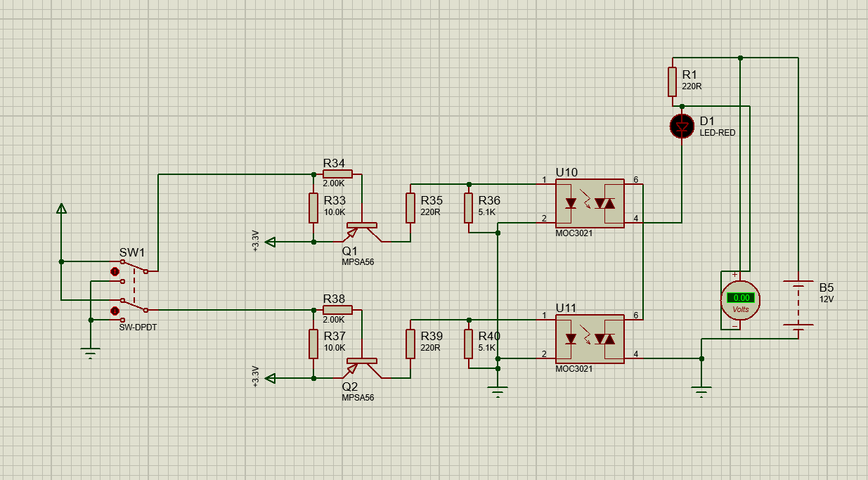Toggle the lower red actuator of SW1

115,311
